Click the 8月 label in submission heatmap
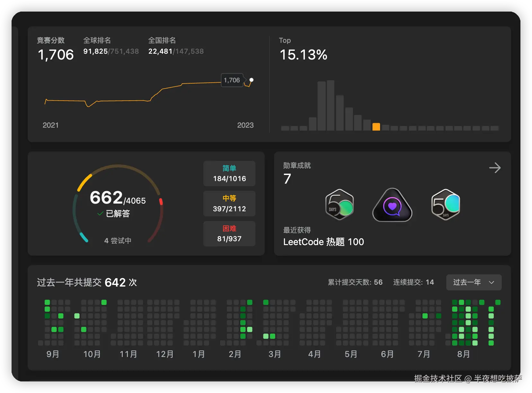 tap(463, 354)
